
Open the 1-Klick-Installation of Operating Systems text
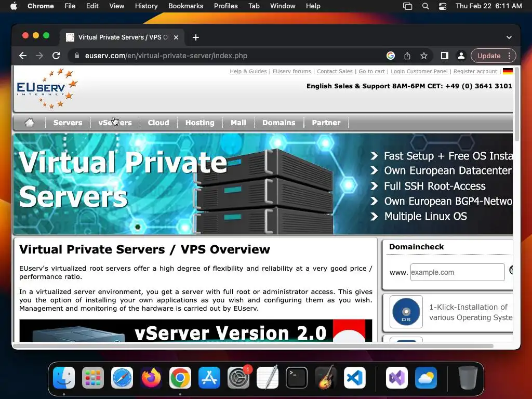tap(471, 312)
